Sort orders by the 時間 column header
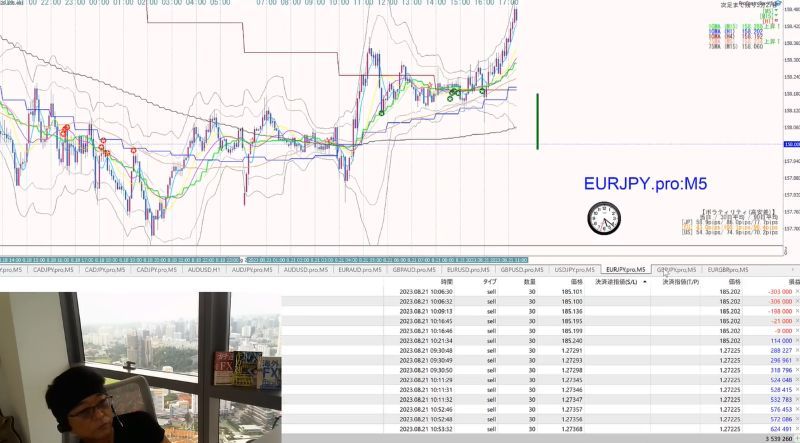800x443 pixels. (446, 282)
